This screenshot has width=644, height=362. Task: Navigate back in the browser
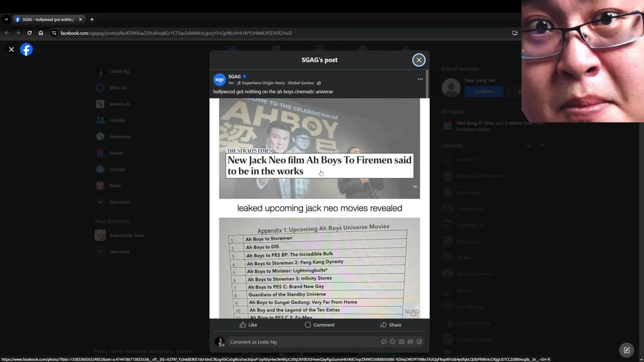[x=7, y=33]
